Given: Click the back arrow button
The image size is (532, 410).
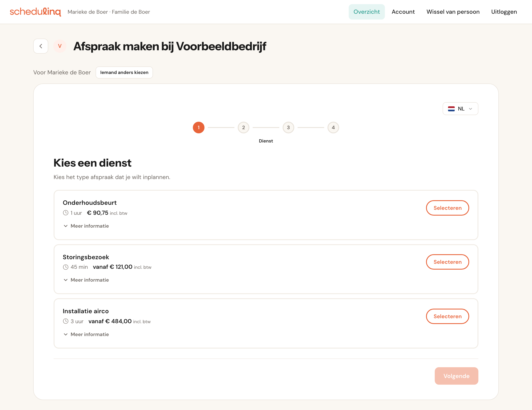Looking at the screenshot, I should [41, 46].
